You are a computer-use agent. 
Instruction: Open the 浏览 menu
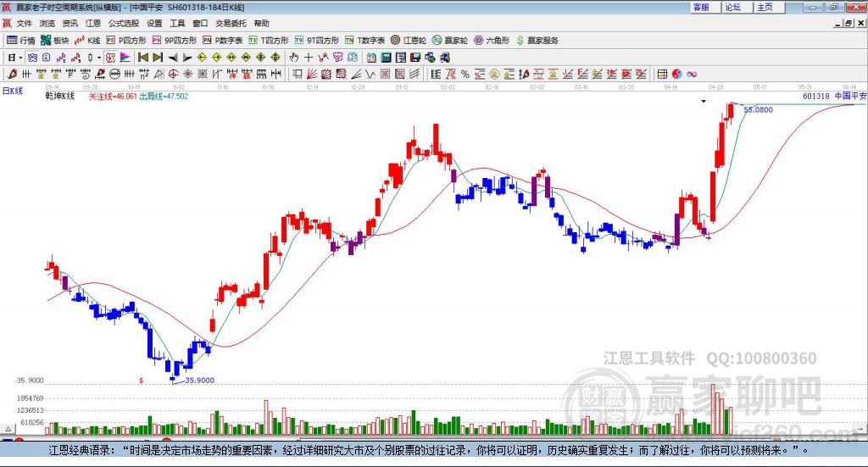coord(47,23)
